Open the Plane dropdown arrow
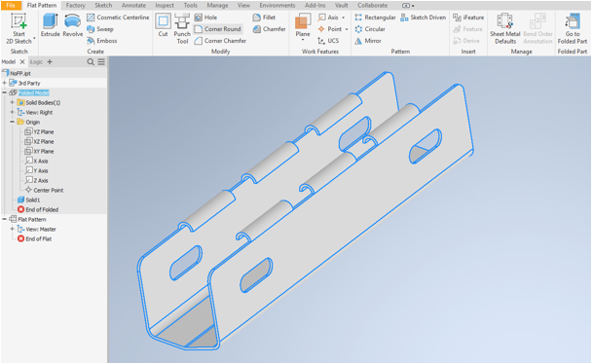 pos(303,40)
